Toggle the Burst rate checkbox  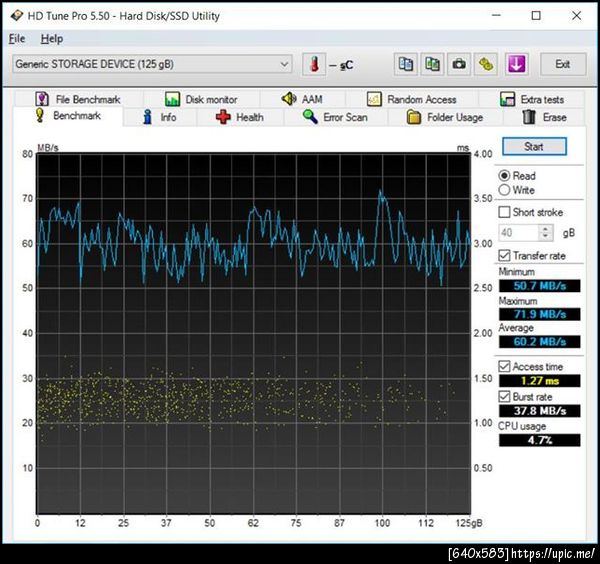(504, 396)
